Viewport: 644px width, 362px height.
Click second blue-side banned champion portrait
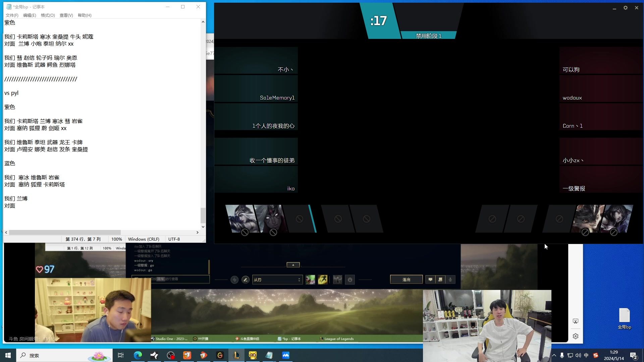[x=271, y=219]
